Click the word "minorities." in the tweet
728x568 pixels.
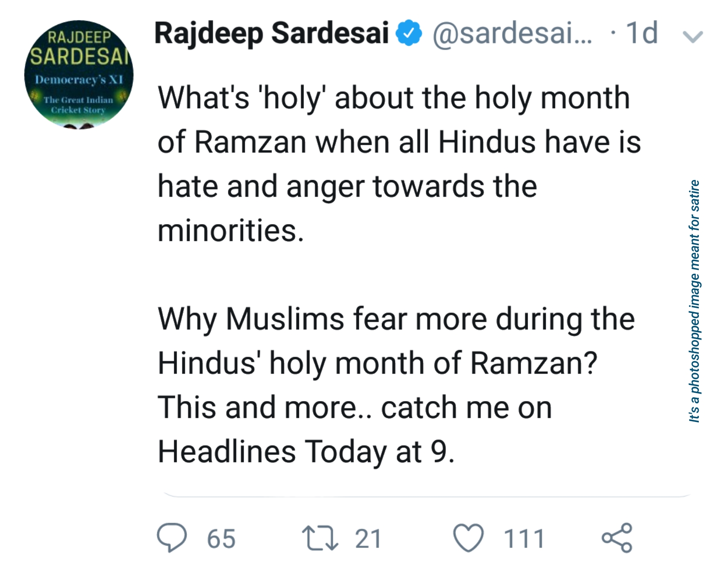coord(231,231)
